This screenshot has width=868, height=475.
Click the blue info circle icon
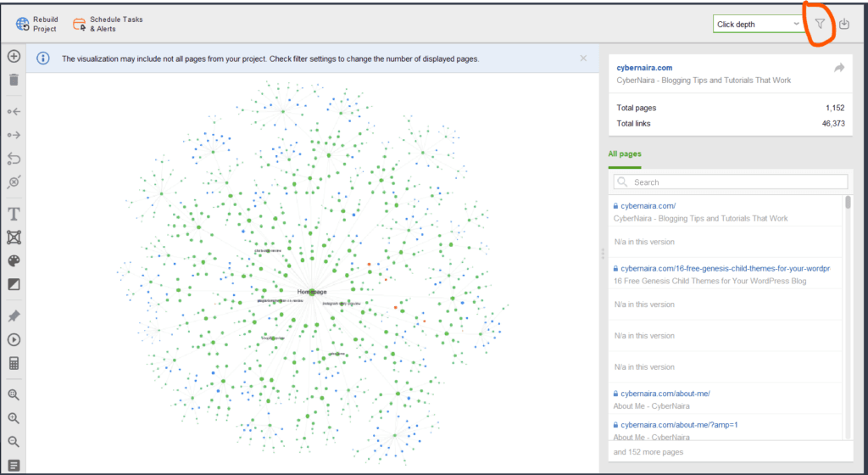[42, 59]
